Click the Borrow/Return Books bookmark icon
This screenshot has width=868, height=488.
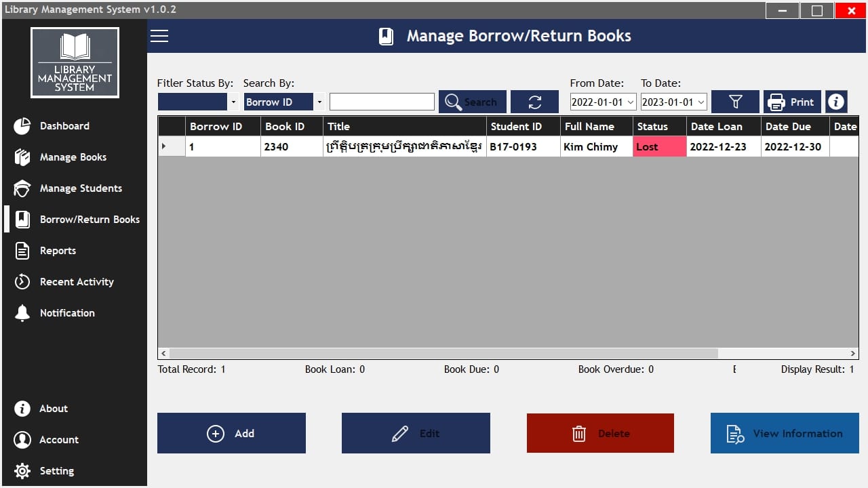[x=22, y=220]
